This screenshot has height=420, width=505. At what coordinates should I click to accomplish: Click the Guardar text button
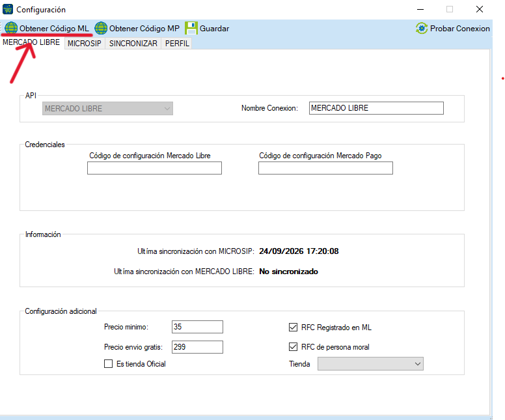(214, 29)
